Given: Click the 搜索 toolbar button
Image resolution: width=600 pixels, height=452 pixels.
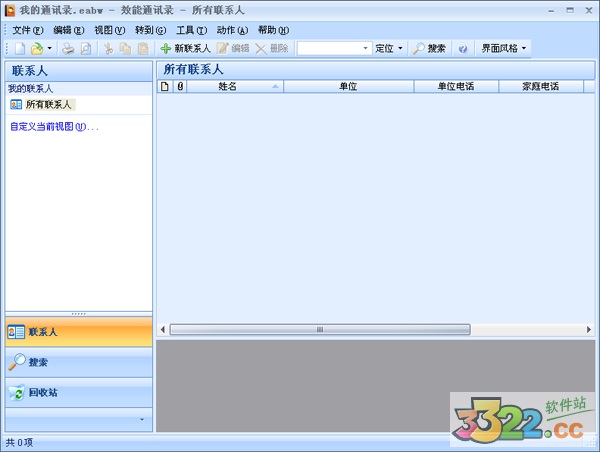Looking at the screenshot, I should [429, 49].
